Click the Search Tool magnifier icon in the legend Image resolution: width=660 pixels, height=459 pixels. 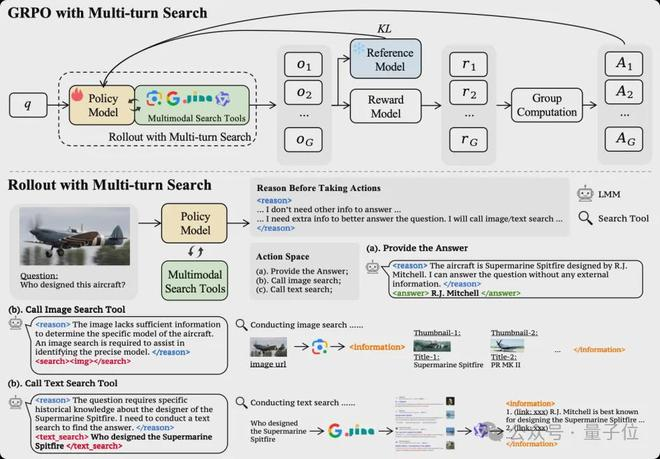pos(585,218)
